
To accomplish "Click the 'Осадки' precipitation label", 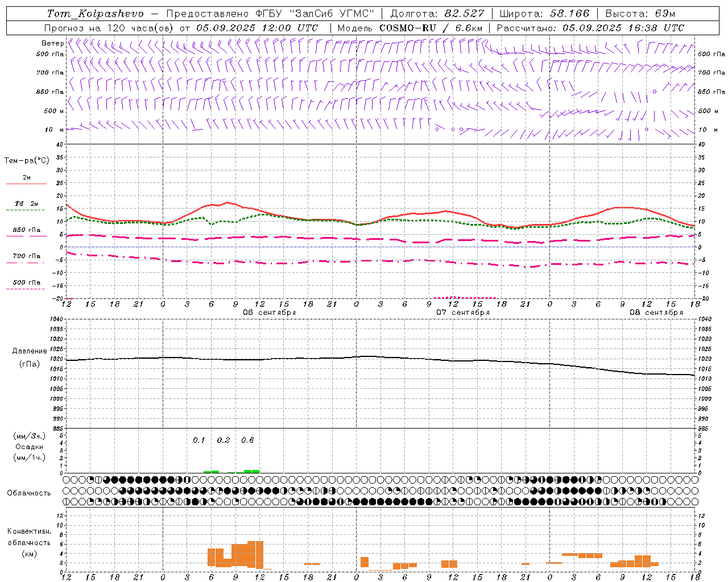I will click(x=30, y=447).
